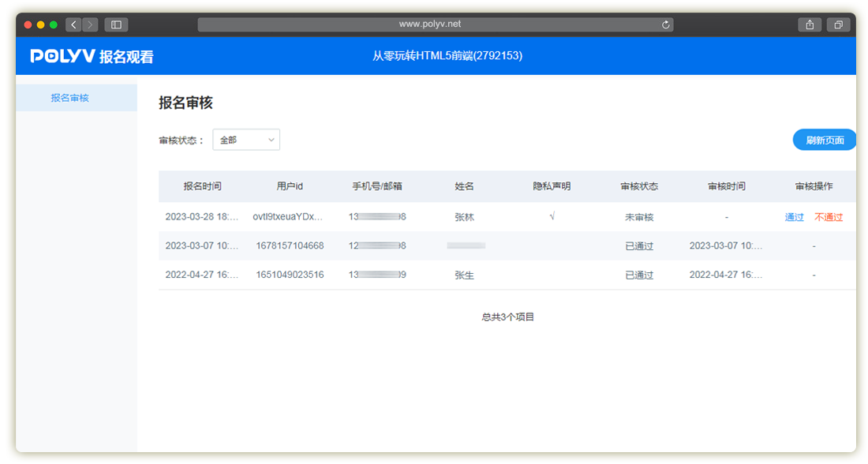Click the 报名时间 column header
The image size is (868, 464).
pos(202,186)
